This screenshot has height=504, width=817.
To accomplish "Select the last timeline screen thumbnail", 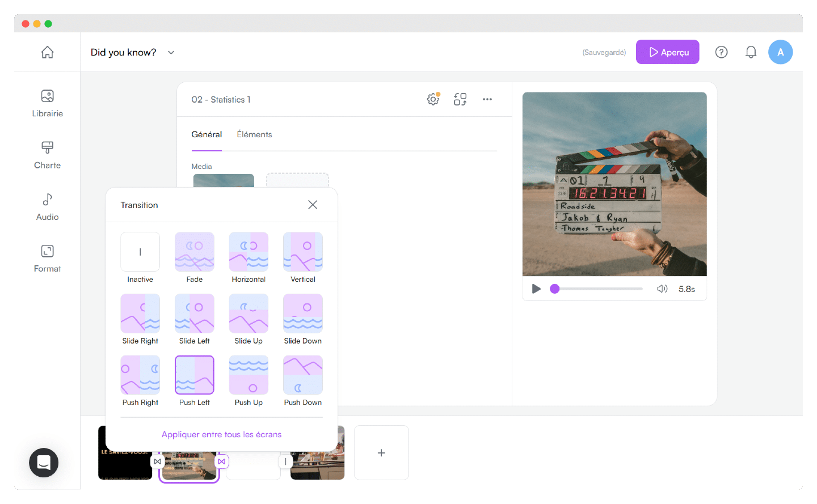I will coord(317,452).
